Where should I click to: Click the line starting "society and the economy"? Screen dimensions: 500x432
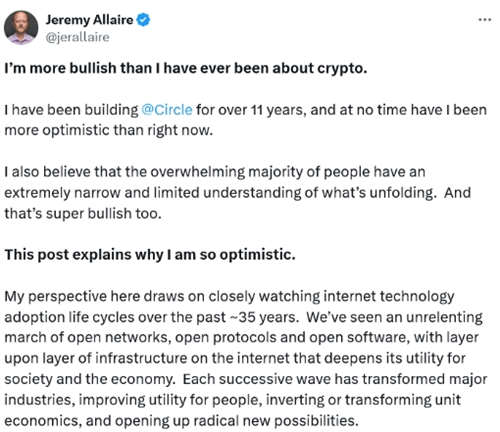point(246,379)
